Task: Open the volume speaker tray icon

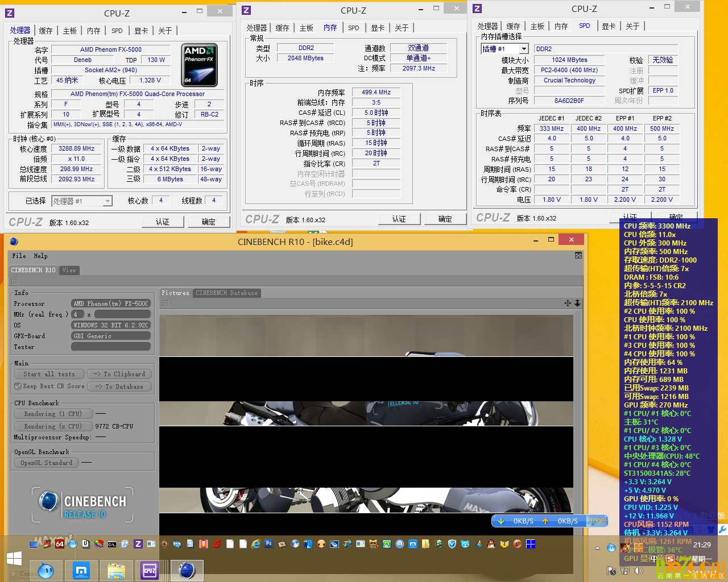Action: coord(638,571)
